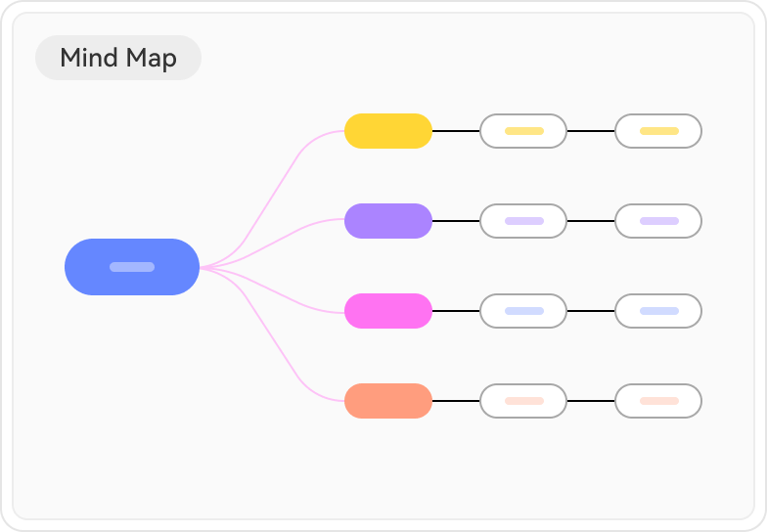Click the purple branch's rightmost child node
The image size is (767, 532).
coord(658,221)
